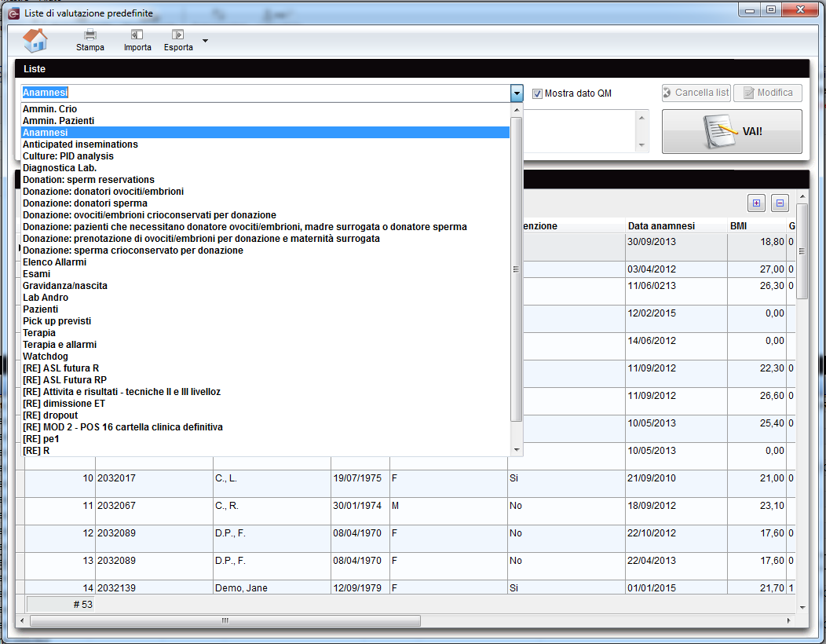
Task: Select [RE] MOD 2 - POS 16 entry
Action: [x=265, y=427]
